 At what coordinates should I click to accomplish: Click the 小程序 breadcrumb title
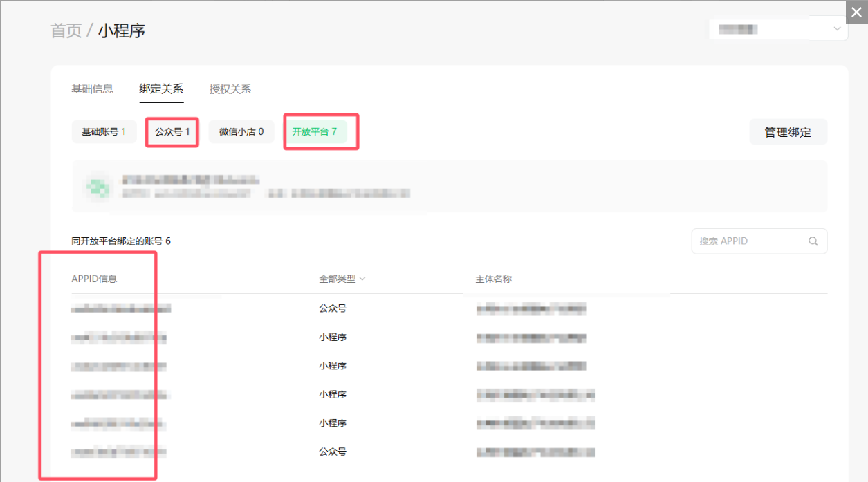pos(122,30)
